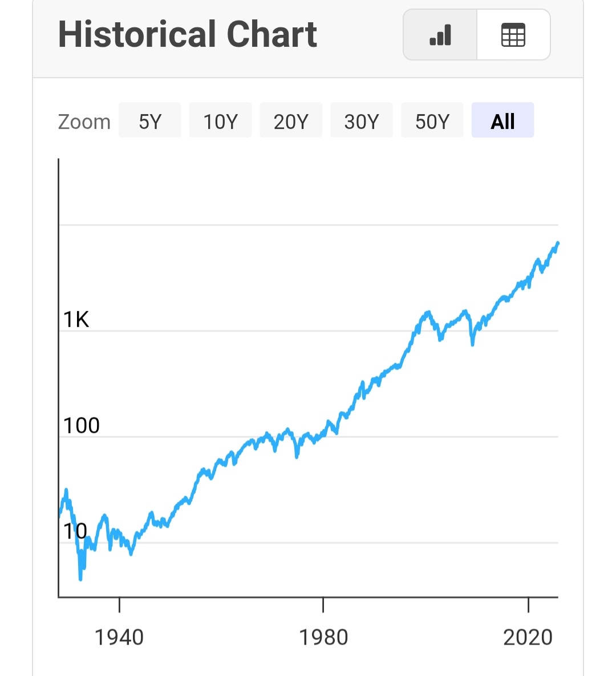Screen dimensions: 616x676
Task: Select the 10Y zoom range
Action: click(220, 121)
